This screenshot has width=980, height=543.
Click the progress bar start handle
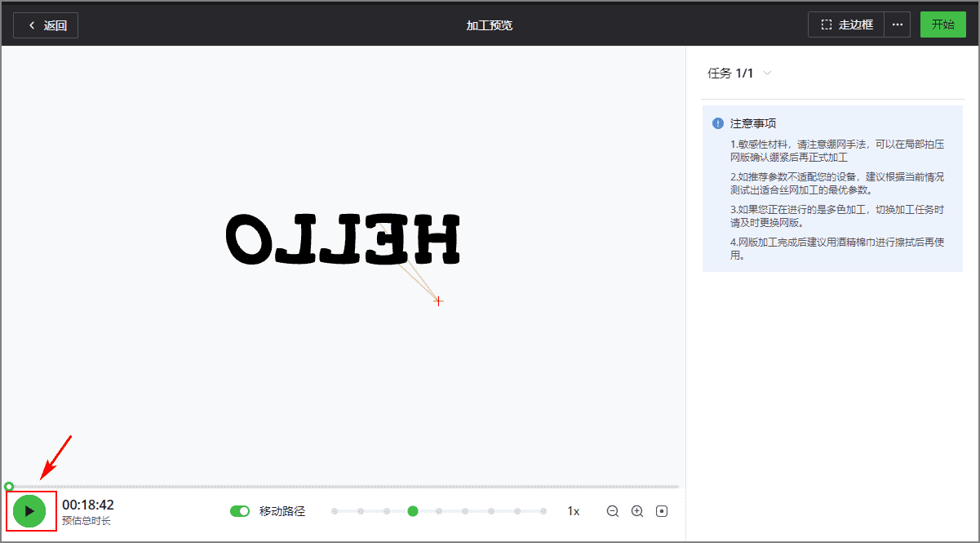9,487
